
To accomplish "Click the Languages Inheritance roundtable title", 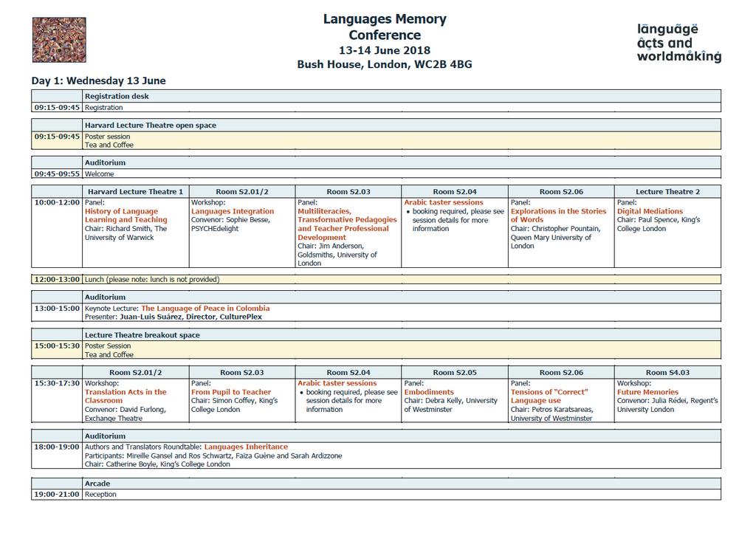I will click(x=246, y=447).
